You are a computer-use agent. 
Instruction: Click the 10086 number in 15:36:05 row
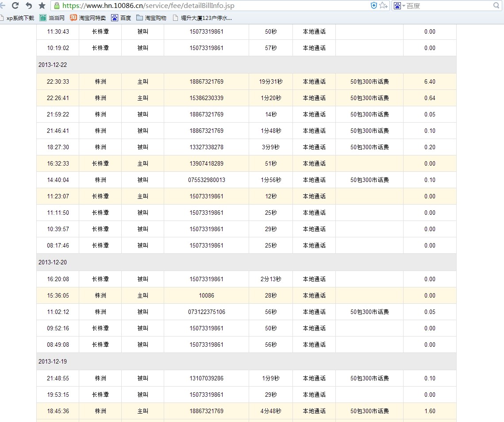pos(206,296)
